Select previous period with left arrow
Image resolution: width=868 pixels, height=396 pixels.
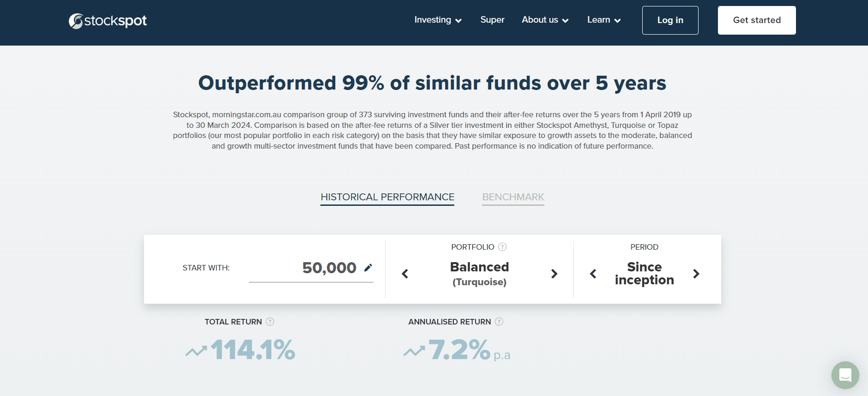point(593,274)
